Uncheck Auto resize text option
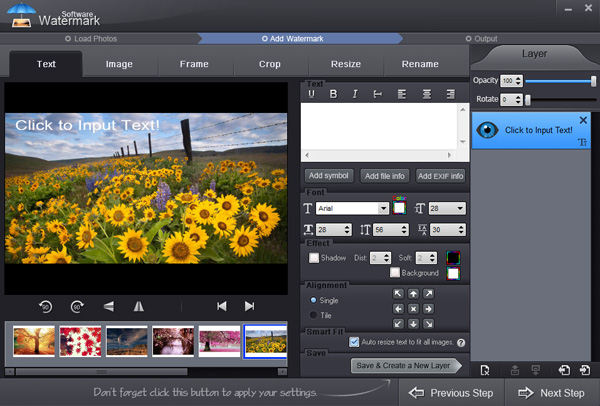The height and width of the screenshot is (406, 600). [x=355, y=342]
